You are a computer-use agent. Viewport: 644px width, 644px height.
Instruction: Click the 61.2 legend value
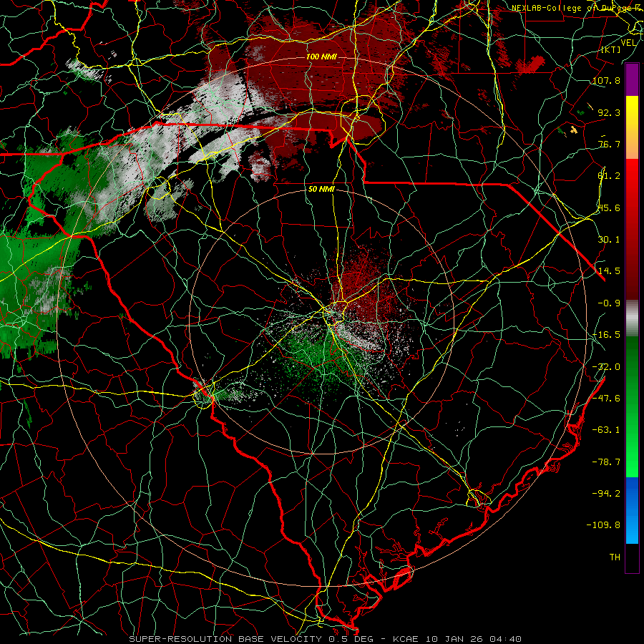point(609,176)
